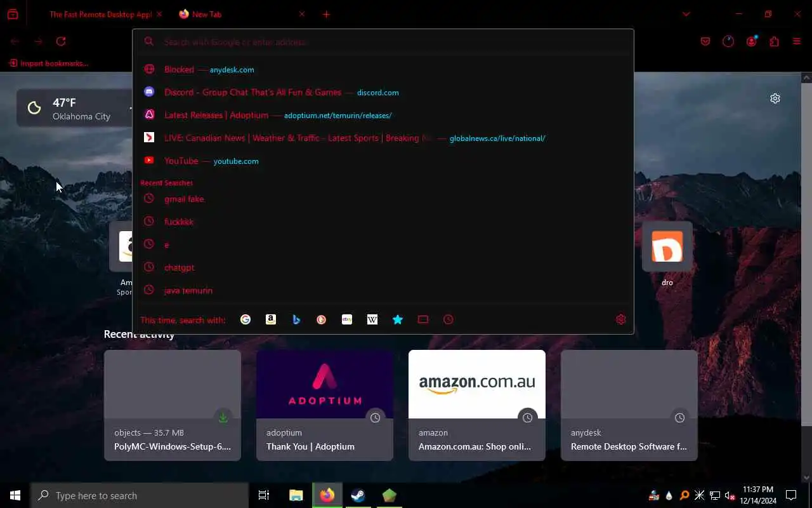Screen dimensions: 812x508
Task: Open PolyMC-Windows-Setup download card
Action: point(173,405)
